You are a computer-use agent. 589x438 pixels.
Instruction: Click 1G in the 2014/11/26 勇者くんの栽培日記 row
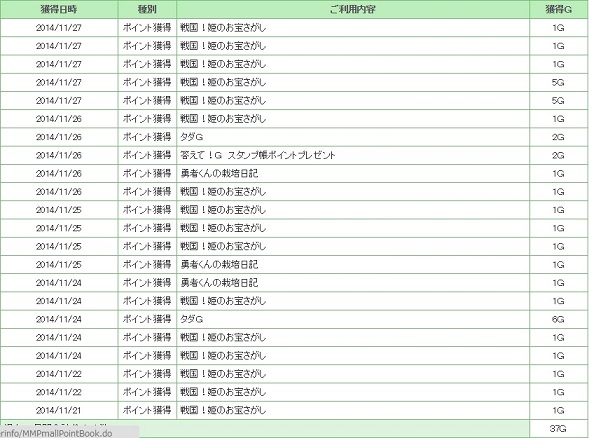558,174
